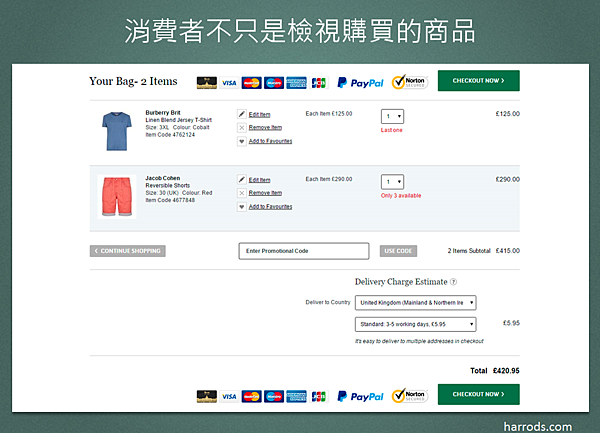Click the bottom American Express icon
Screen dimensions: 600x433
pyautogui.click(x=296, y=396)
